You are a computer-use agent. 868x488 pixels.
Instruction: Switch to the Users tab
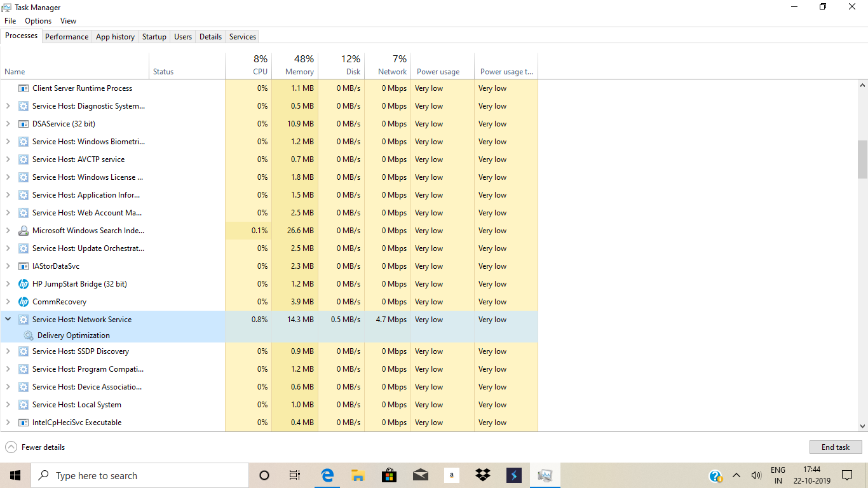(x=183, y=37)
